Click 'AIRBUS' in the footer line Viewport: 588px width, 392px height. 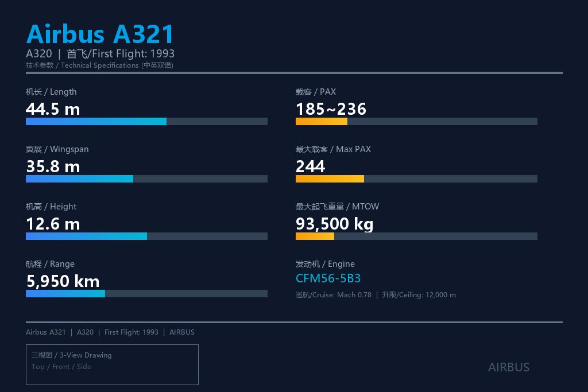tap(182, 332)
